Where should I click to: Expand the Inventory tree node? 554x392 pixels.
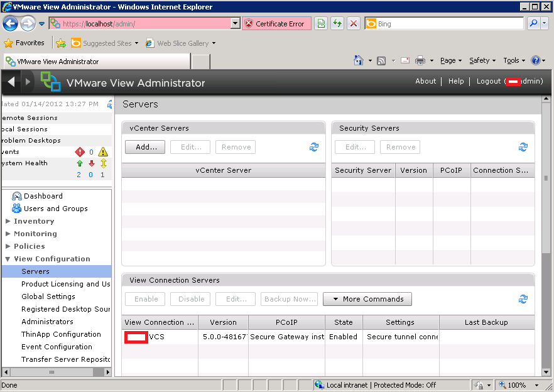pyautogui.click(x=8, y=221)
